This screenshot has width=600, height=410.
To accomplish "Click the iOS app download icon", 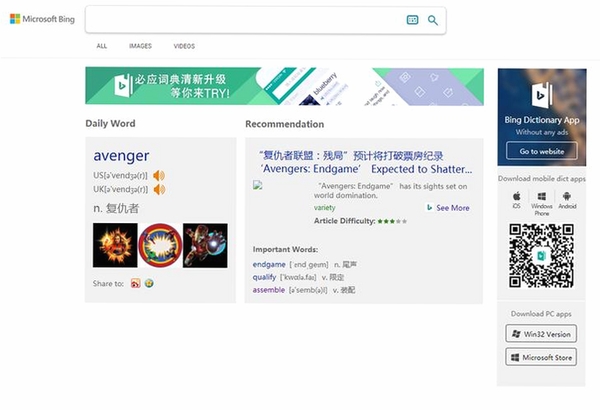I will point(517,200).
